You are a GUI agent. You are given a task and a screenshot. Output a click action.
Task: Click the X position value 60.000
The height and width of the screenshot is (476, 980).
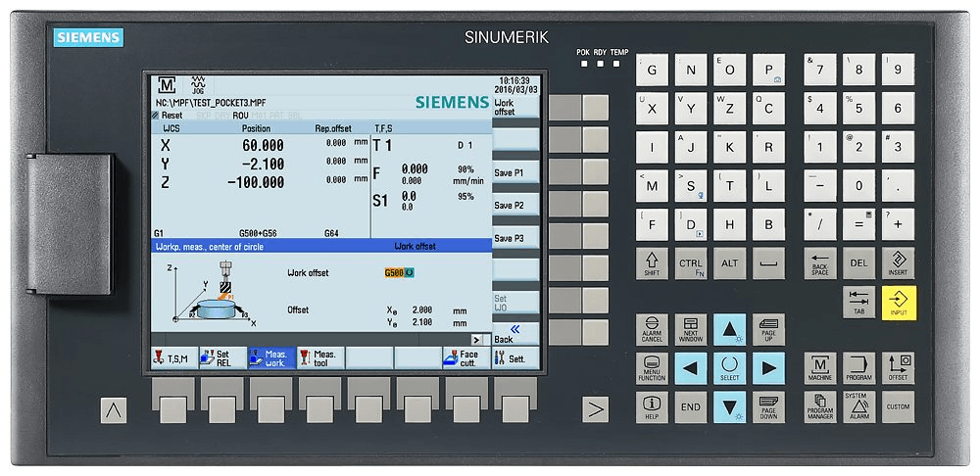[263, 146]
